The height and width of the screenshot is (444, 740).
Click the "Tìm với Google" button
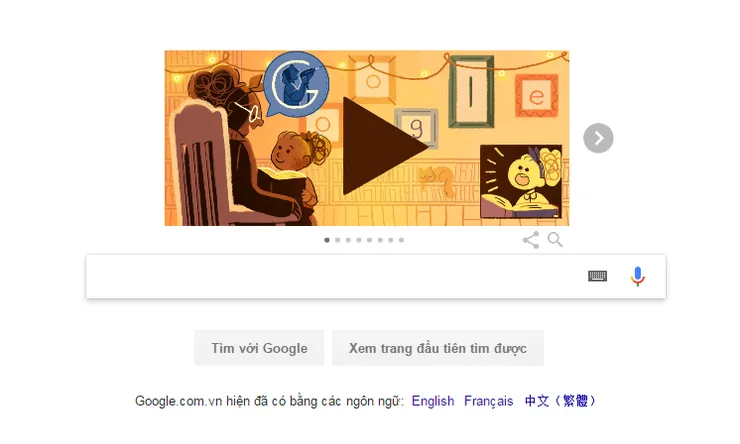259,348
